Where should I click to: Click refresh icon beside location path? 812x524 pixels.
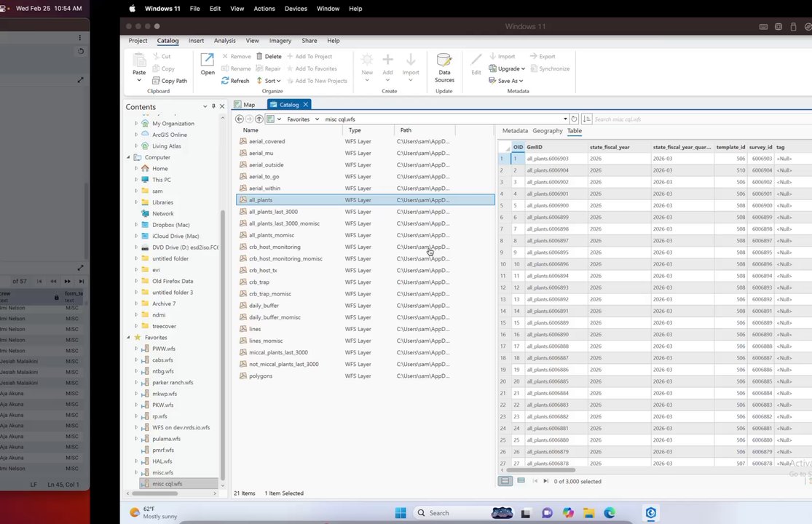point(574,119)
